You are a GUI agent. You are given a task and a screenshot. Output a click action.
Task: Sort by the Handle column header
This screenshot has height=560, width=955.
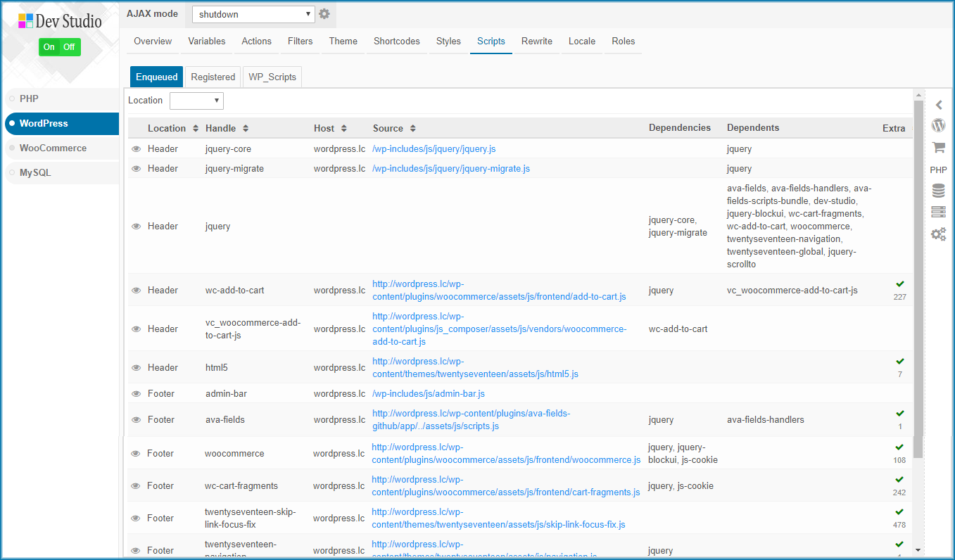tap(227, 128)
